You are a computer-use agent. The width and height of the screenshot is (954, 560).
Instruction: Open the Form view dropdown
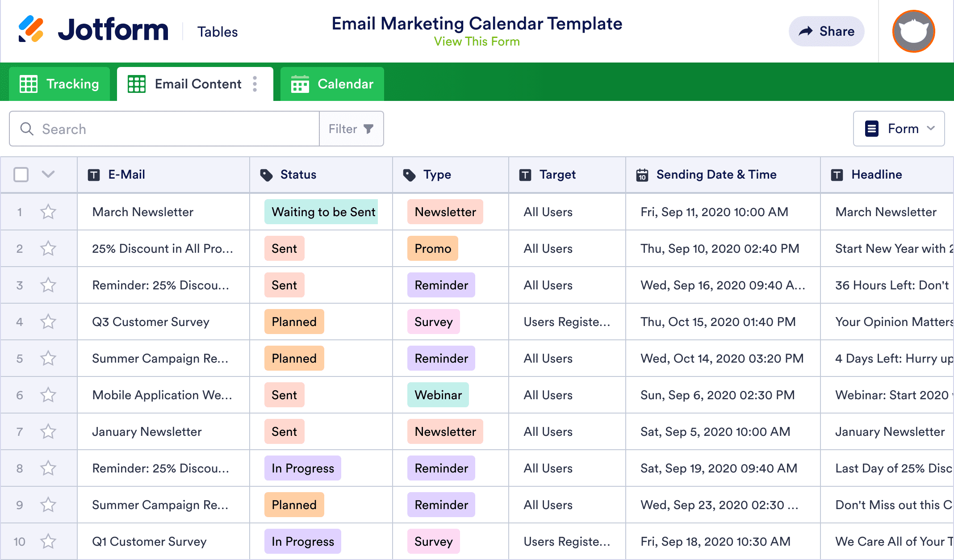[899, 129]
